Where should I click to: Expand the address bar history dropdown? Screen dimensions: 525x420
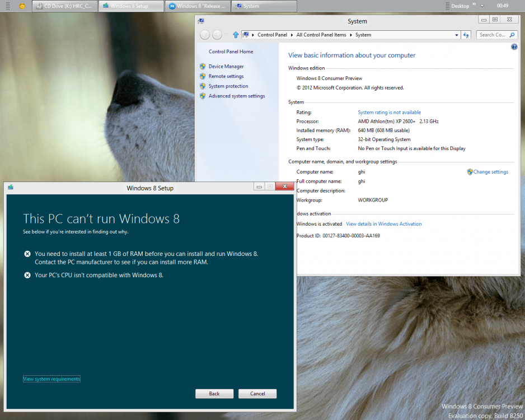click(456, 35)
